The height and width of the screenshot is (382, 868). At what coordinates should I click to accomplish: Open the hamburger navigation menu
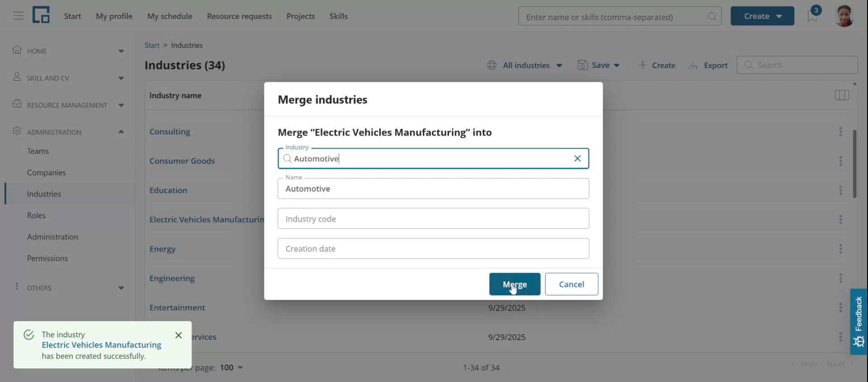(x=18, y=16)
